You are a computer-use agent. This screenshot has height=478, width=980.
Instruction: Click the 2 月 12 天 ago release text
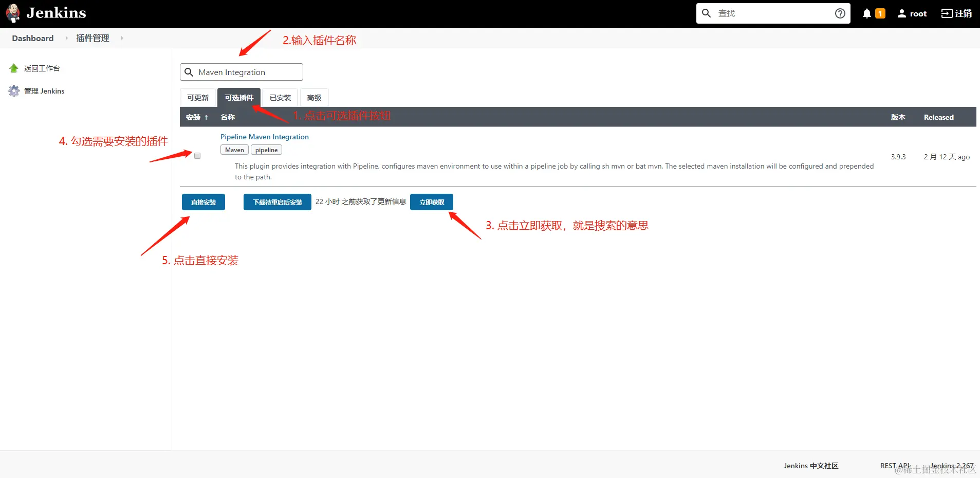(947, 157)
